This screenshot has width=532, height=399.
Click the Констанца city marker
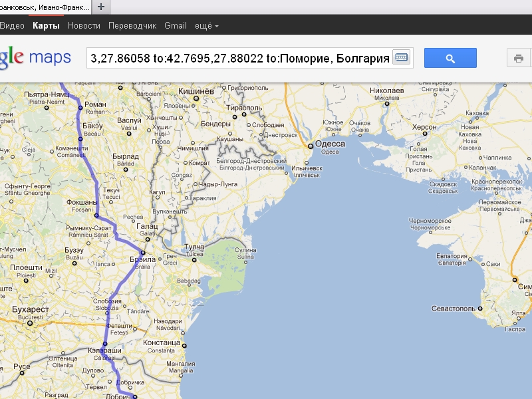184,346
